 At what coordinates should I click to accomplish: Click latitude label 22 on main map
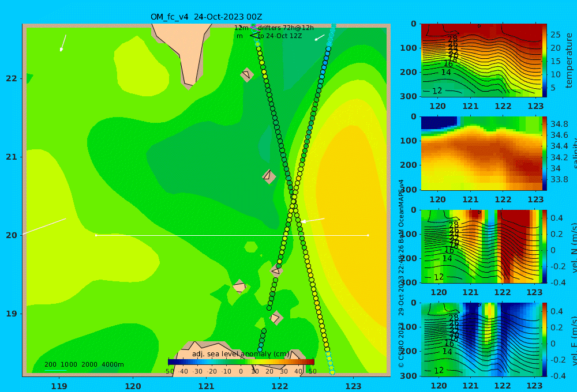(12, 78)
